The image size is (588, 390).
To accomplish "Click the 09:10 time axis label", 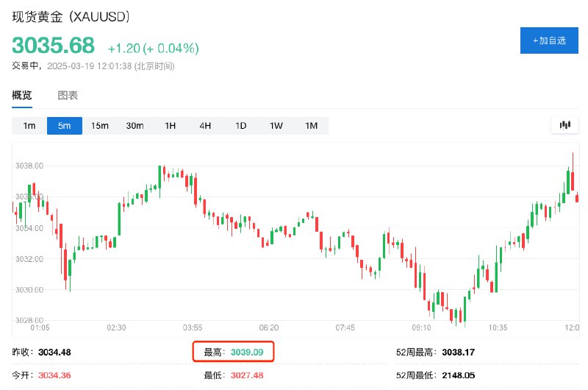I will (421, 327).
